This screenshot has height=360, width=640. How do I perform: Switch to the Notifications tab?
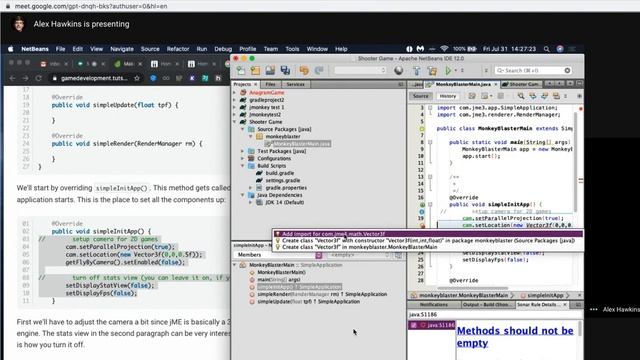click(x=433, y=305)
